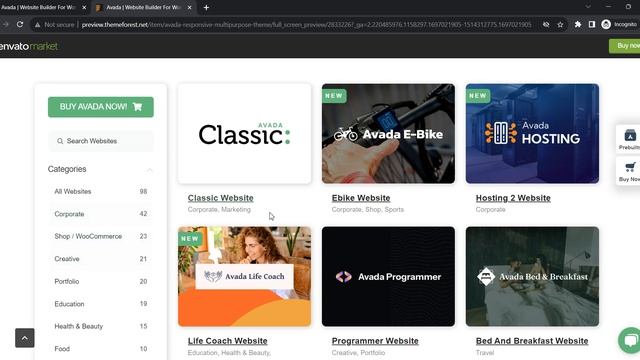Open the Avada E-Bike thumbnail

click(x=388, y=133)
